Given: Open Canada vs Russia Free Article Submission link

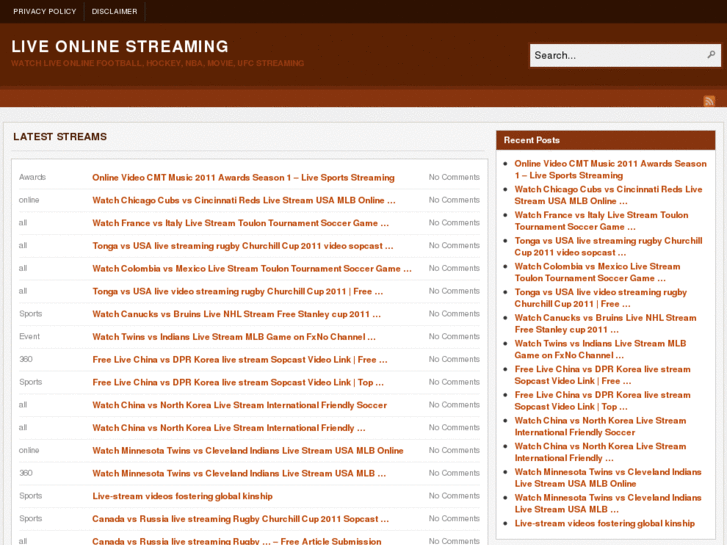Looking at the screenshot, I should click(x=236, y=541).
